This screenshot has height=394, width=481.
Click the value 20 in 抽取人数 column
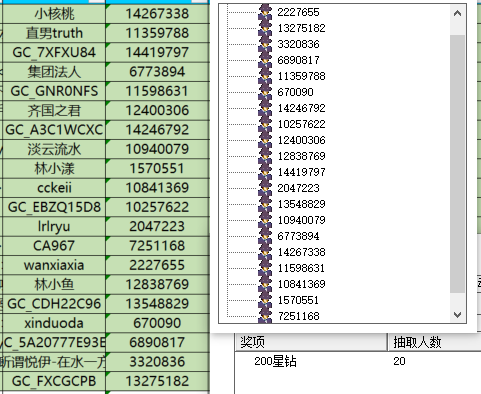click(x=399, y=361)
